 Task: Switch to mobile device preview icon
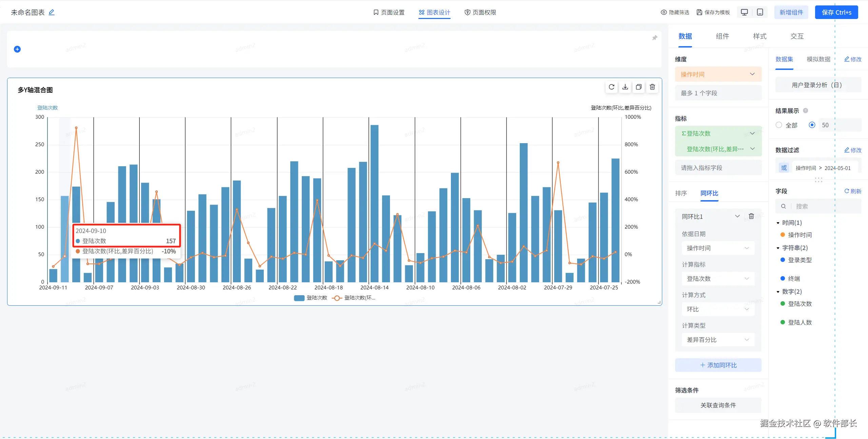coord(760,13)
